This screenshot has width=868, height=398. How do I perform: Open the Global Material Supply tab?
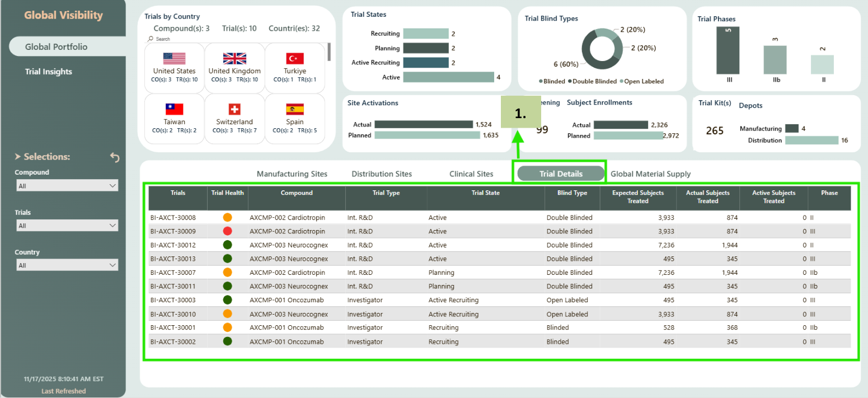tap(650, 174)
